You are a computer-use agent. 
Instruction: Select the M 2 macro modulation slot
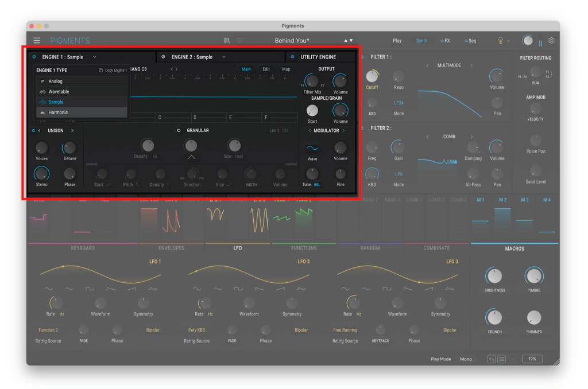[502, 217]
